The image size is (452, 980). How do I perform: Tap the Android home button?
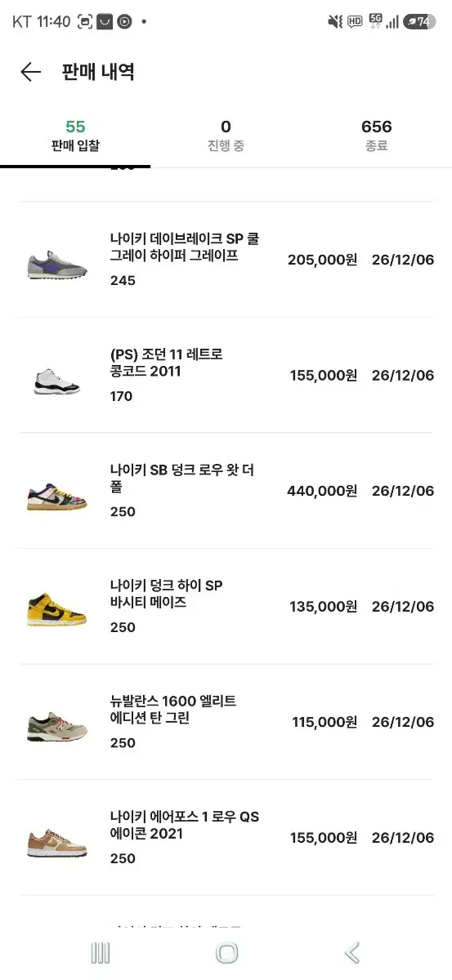[x=226, y=952]
